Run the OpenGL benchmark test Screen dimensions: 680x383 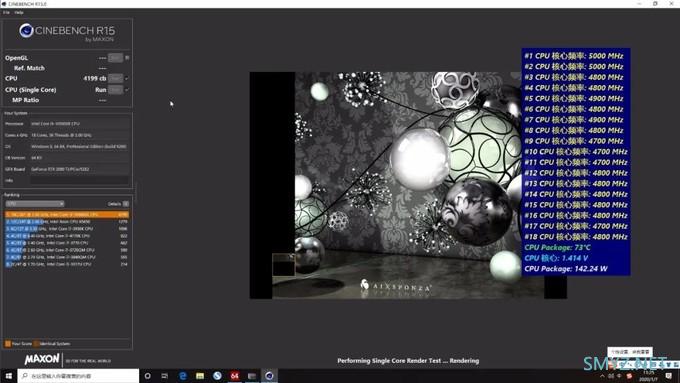click(115, 58)
